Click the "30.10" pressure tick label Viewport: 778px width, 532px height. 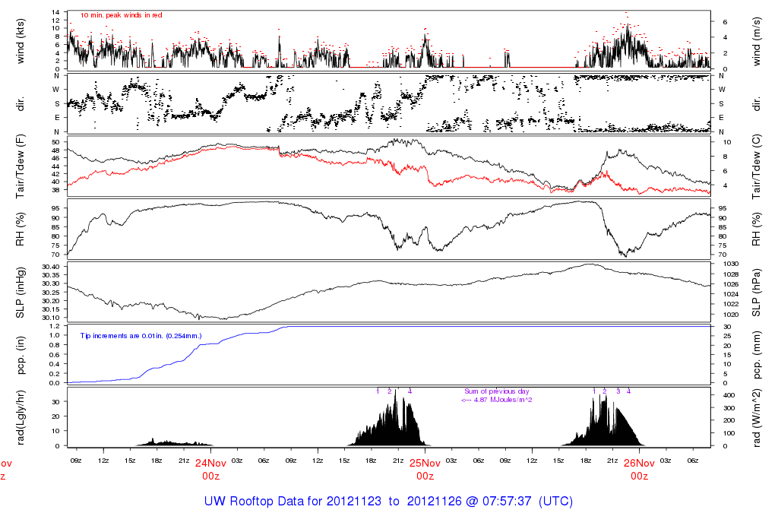(x=51, y=318)
